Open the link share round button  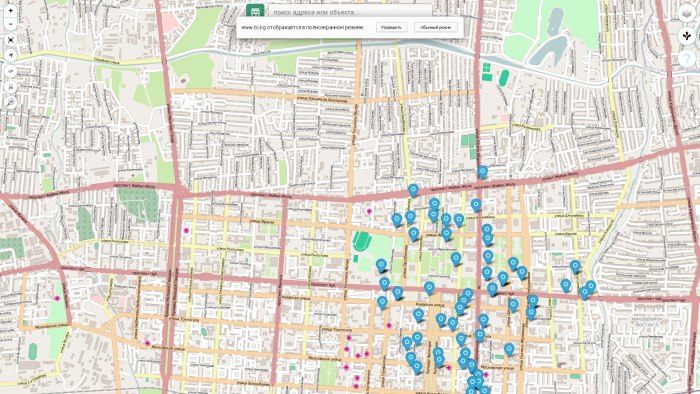pyautogui.click(x=11, y=71)
